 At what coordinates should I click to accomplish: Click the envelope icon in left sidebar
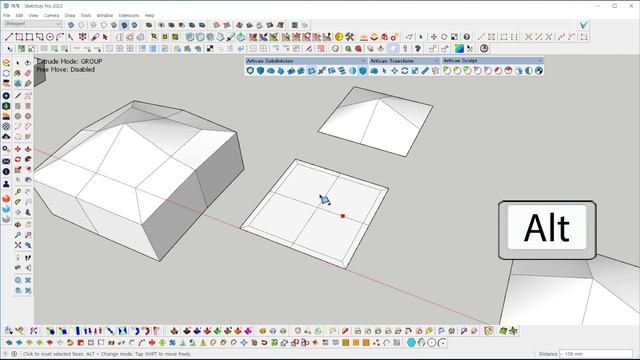[6, 162]
